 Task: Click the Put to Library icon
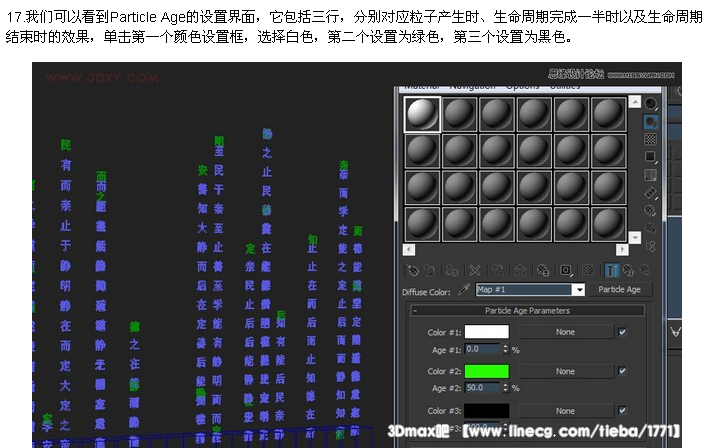click(543, 270)
